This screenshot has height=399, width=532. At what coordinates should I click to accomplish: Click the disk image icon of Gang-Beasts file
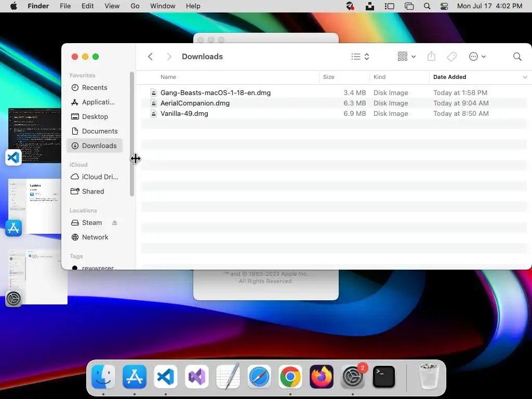click(154, 92)
